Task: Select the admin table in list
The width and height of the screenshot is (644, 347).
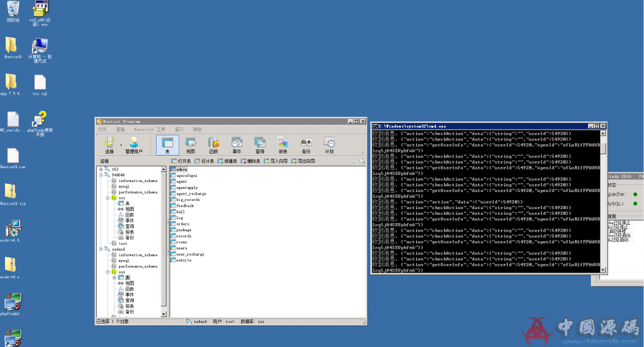Action: [179, 169]
